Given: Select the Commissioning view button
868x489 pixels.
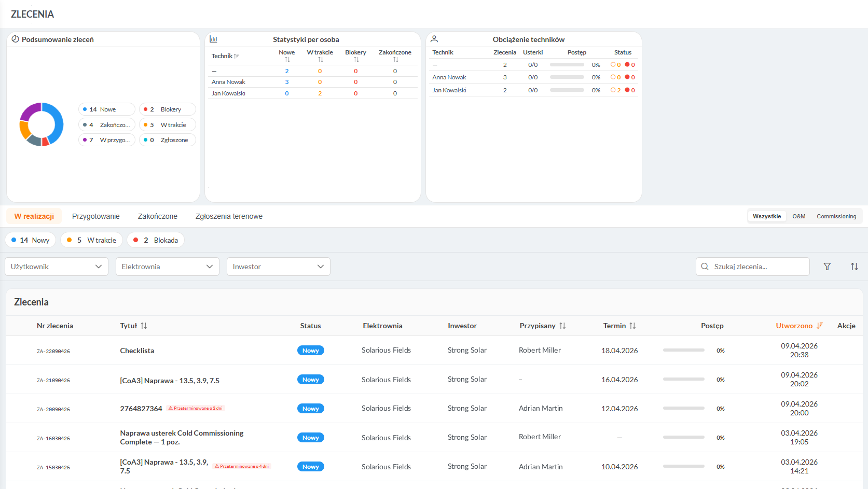Looking at the screenshot, I should (836, 216).
